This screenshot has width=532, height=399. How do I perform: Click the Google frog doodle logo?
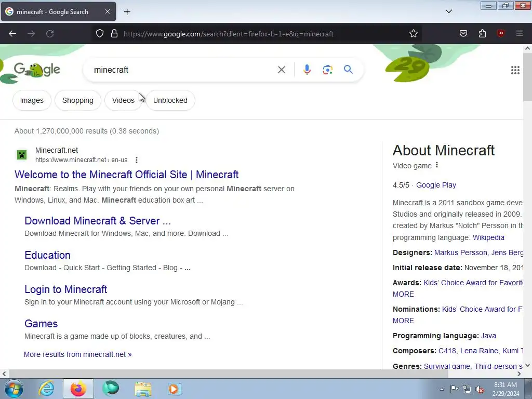click(37, 70)
